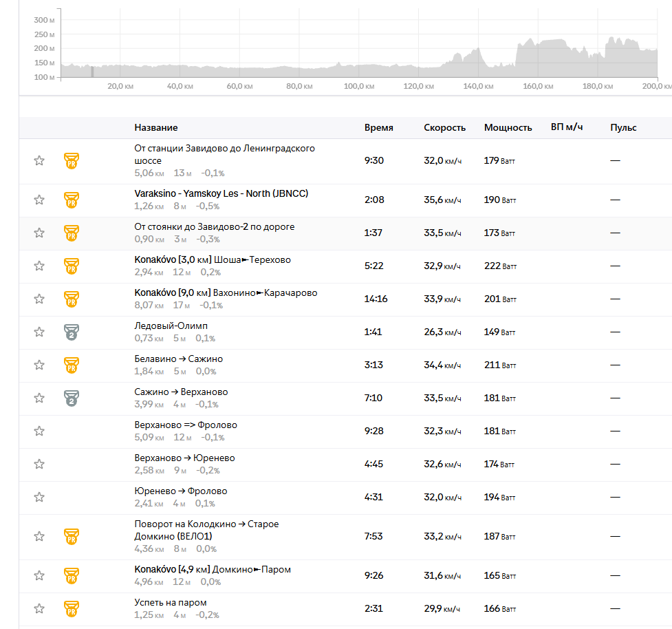
Task: Open segment 'Поворот на Колодкино → Старое Домкино'
Action: coord(206,530)
